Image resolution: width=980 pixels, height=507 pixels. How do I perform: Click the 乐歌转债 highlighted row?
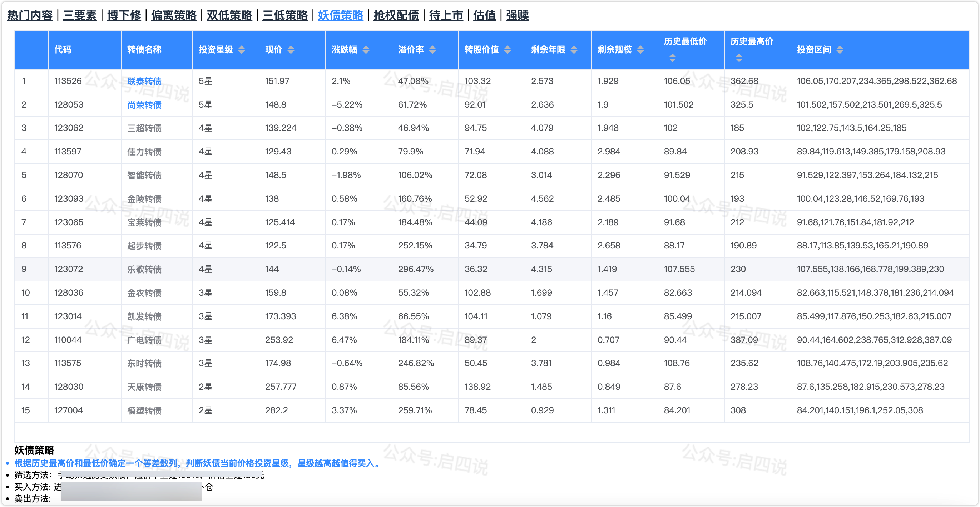point(144,270)
